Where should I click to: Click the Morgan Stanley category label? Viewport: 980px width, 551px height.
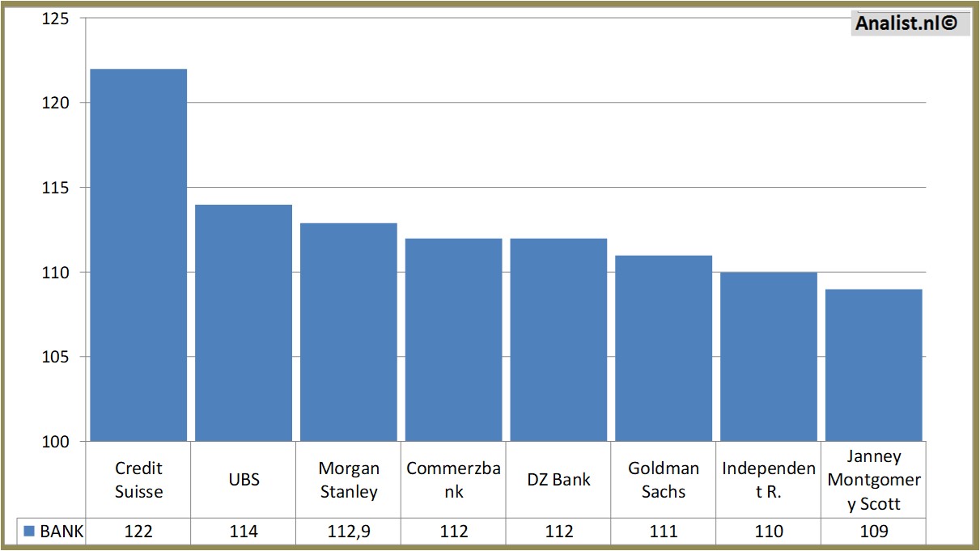pos(349,480)
